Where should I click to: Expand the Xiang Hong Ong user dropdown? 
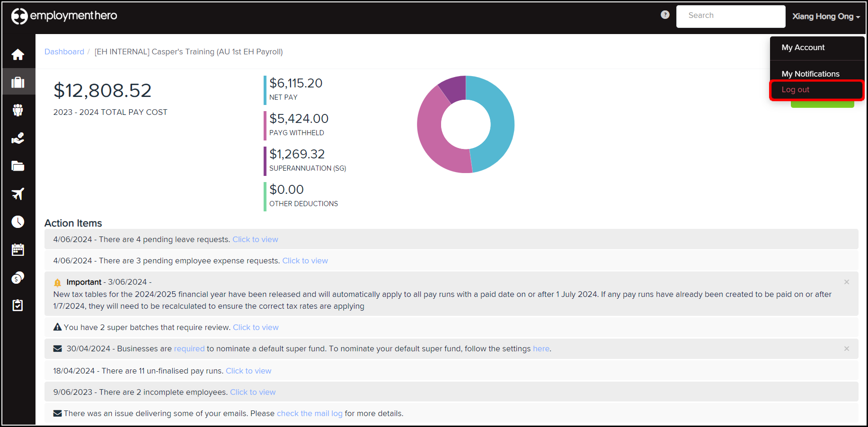(826, 17)
